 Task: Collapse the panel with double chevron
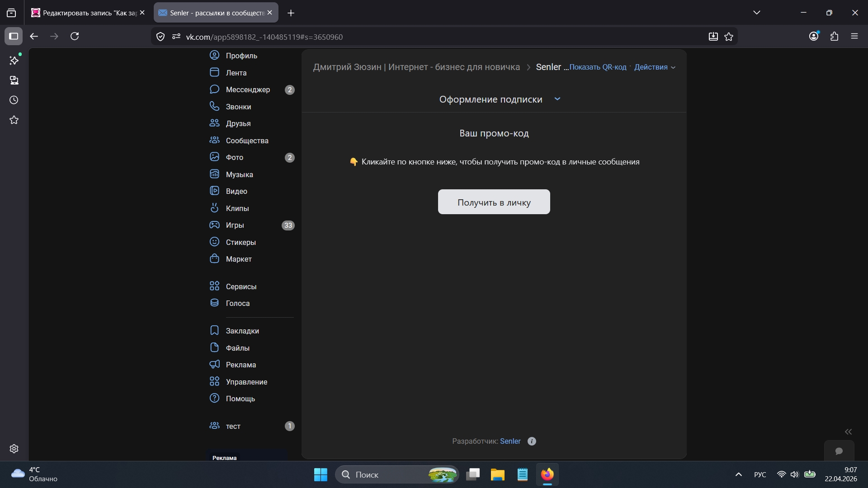pyautogui.click(x=848, y=432)
